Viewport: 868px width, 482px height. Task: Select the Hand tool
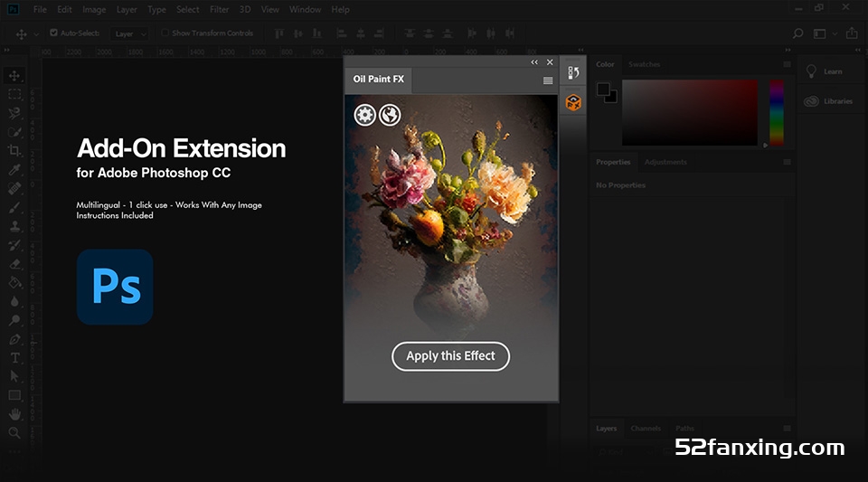click(x=14, y=414)
